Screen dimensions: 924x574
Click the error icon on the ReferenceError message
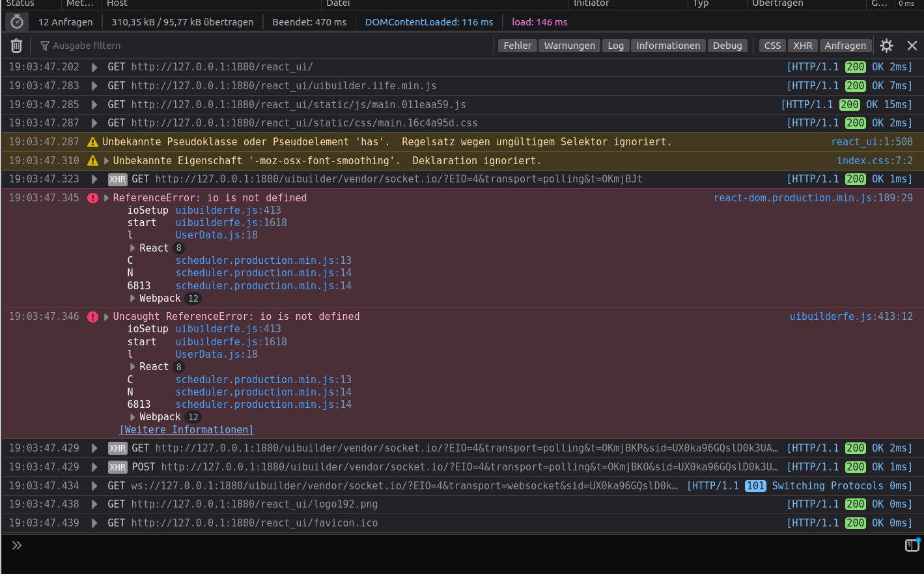92,198
